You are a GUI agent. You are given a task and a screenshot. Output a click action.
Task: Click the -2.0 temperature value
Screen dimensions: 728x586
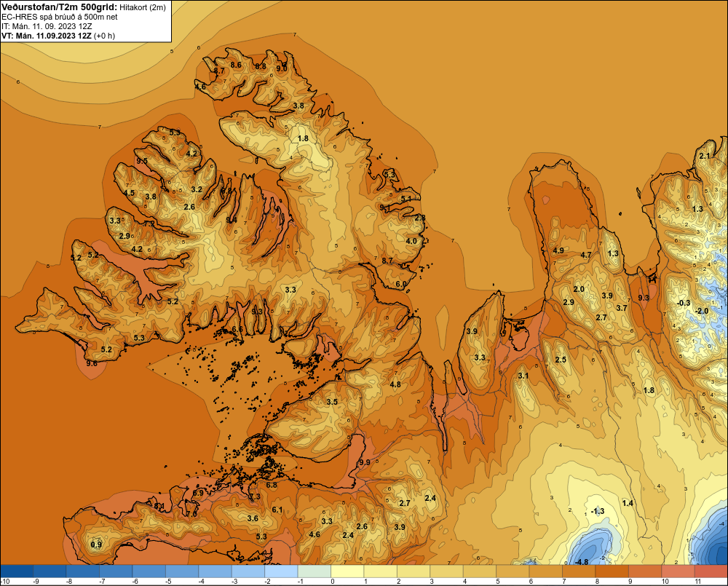[x=702, y=311]
